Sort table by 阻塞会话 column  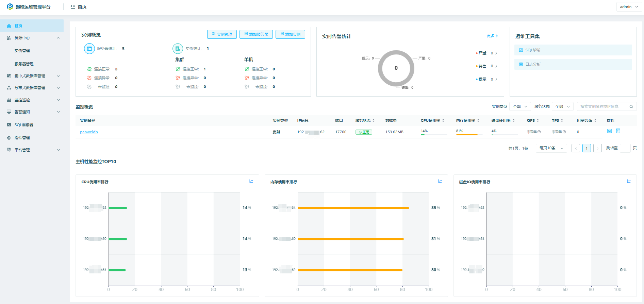tap(595, 120)
